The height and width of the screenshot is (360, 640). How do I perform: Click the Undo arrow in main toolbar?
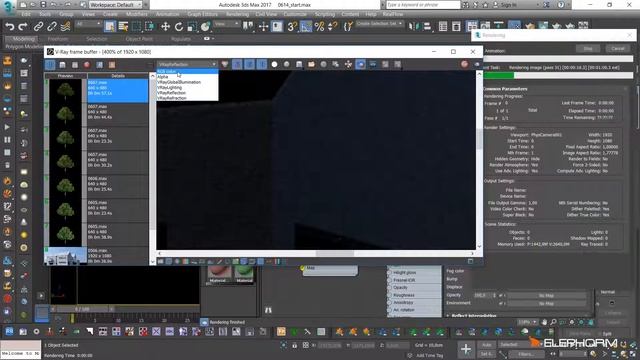point(9,27)
